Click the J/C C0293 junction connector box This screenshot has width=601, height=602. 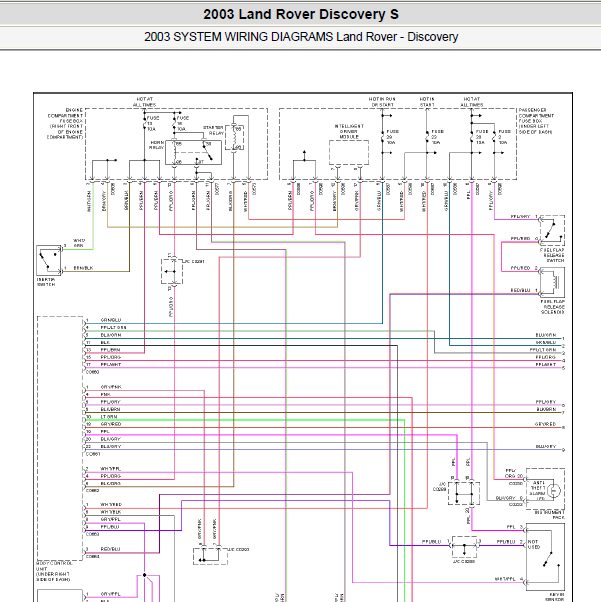click(x=210, y=556)
